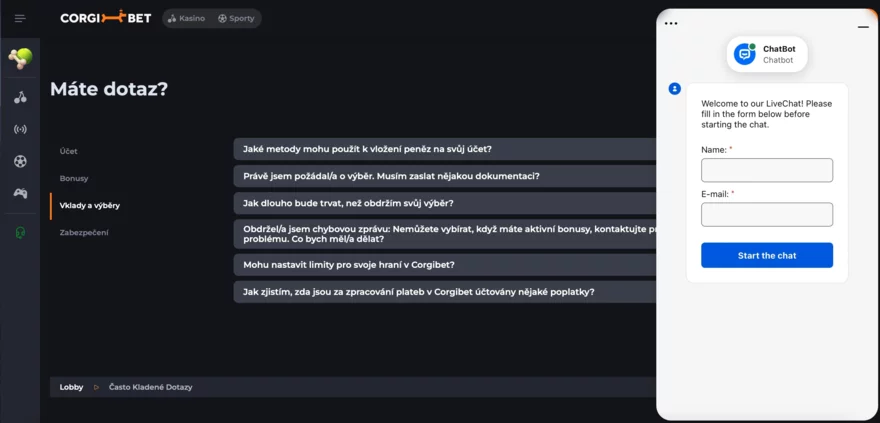This screenshot has height=423, width=880.
Task: Open the gamepad icon in sidebar
Action: pos(20,193)
